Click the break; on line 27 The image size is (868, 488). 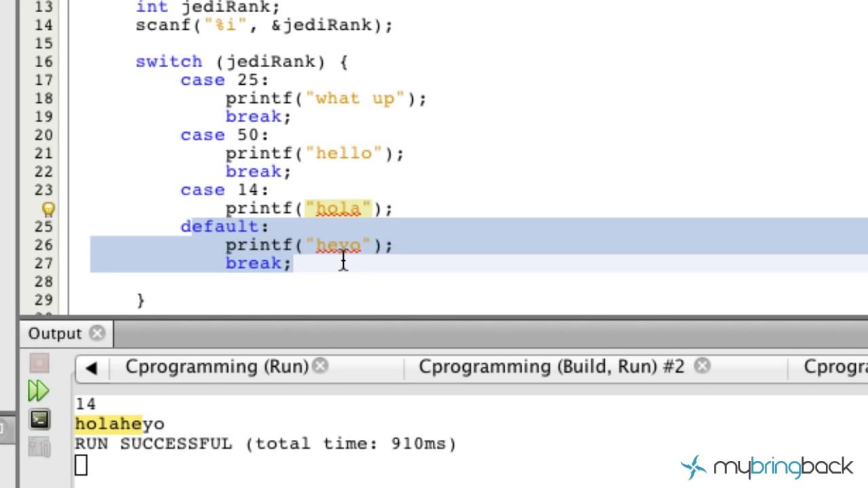[258, 263]
